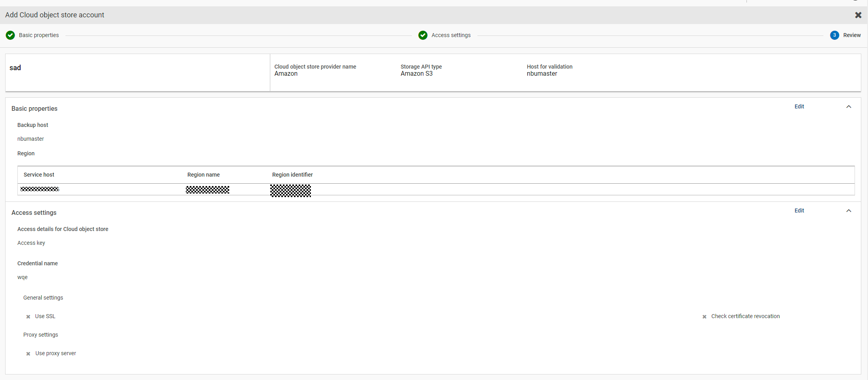Viewport: 868px width, 380px height.
Task: Click the Cloud object store provider name label
Action: click(x=315, y=67)
